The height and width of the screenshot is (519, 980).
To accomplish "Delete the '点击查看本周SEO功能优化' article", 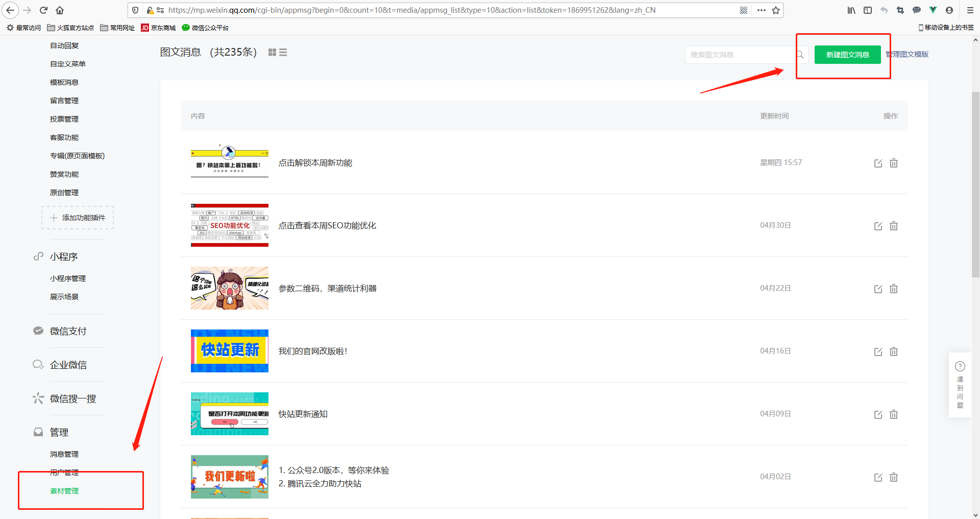I will [894, 226].
